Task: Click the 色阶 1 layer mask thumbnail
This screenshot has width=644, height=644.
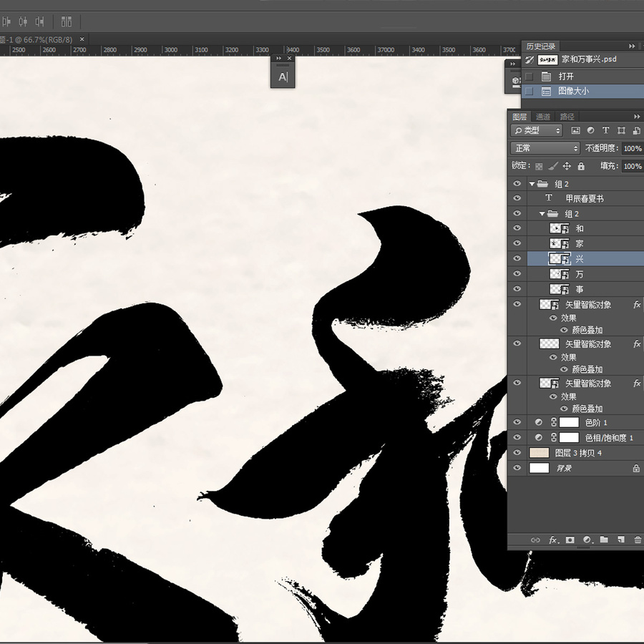Action: pos(569,423)
